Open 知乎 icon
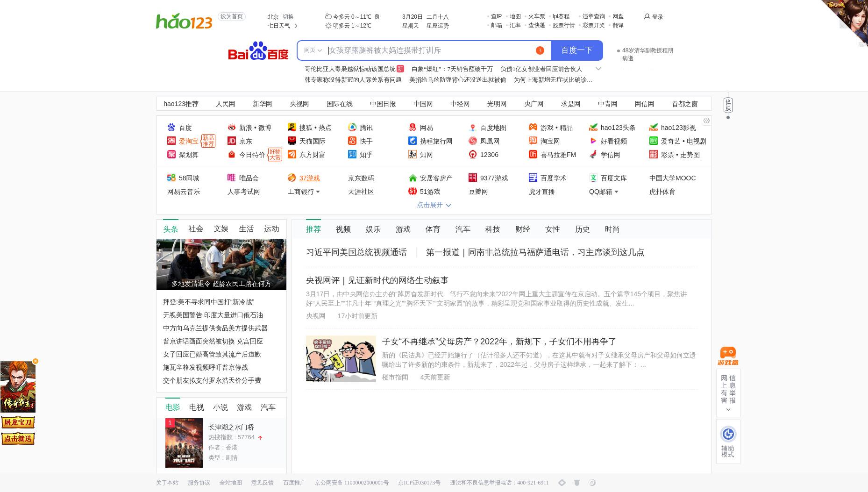 [352, 154]
